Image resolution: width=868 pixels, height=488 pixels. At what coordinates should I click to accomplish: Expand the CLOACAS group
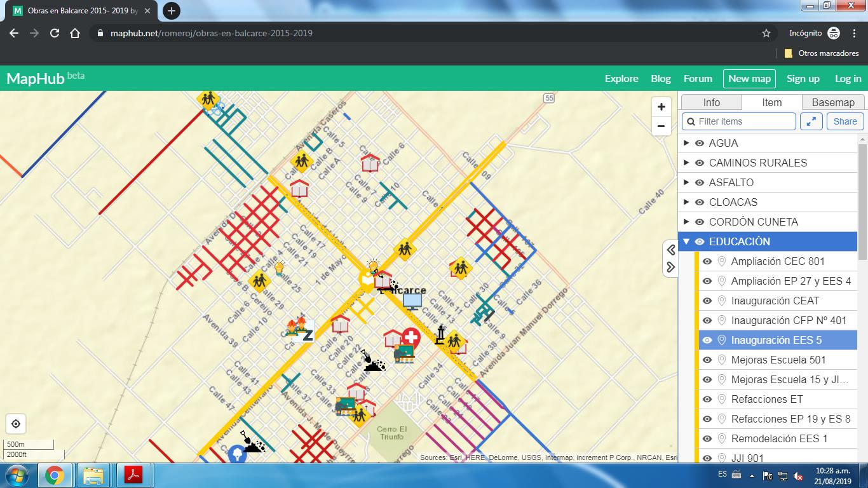click(x=686, y=202)
